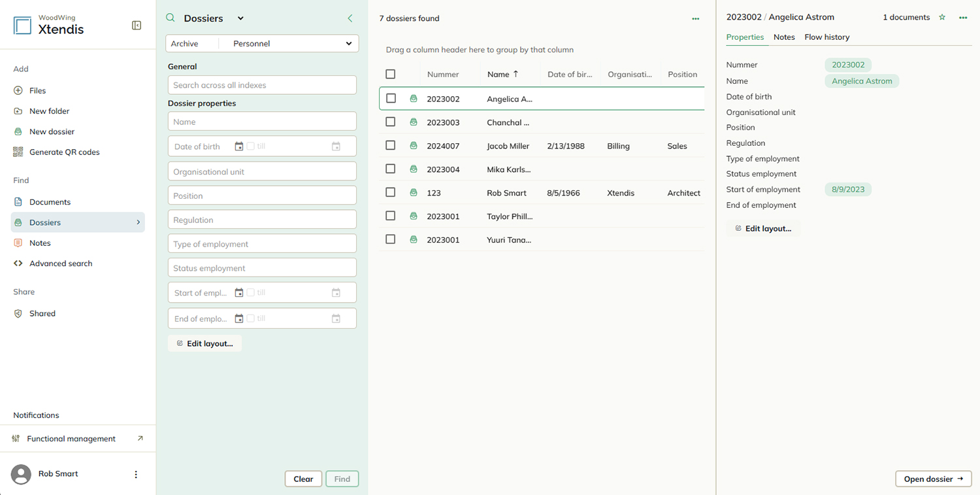Click the avatar icon for Rob Smart
Screen dimensions: 980x495
tap(22, 475)
